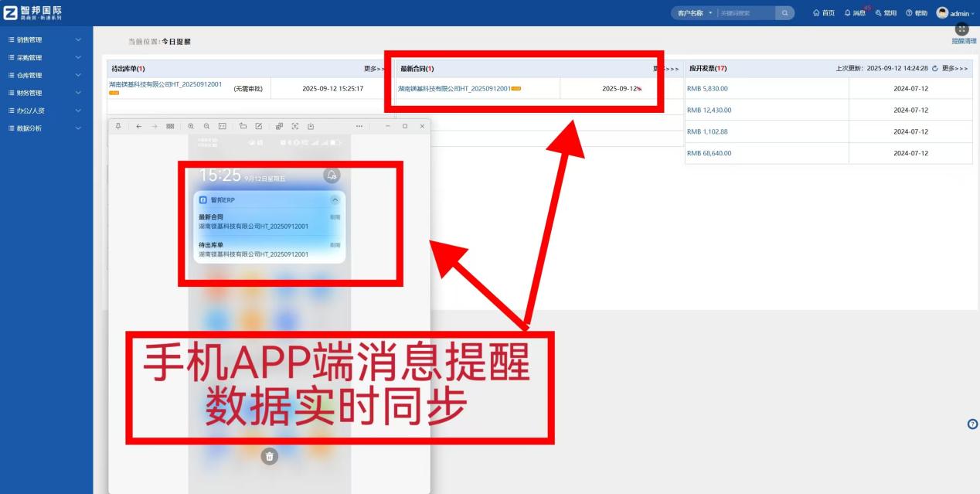Open the 消息 notifications bell icon
980x494 pixels.
848,13
